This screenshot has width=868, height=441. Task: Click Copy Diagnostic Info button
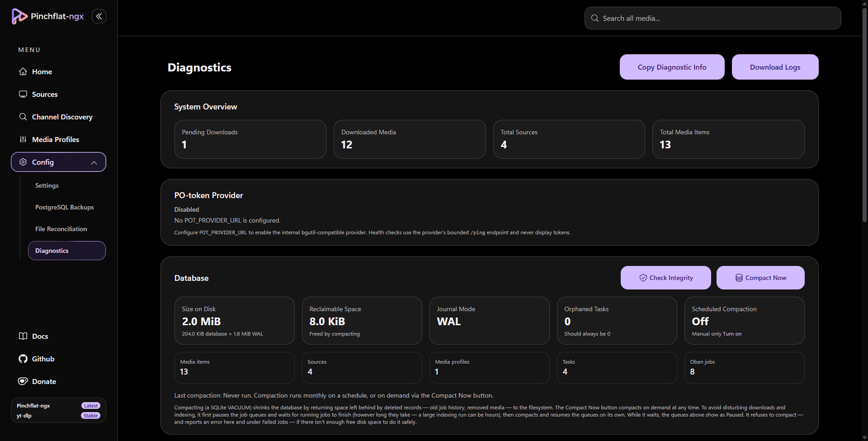672,67
